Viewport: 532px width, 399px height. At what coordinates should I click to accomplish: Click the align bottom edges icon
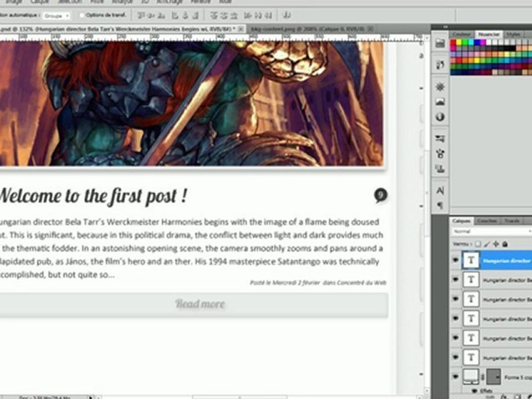click(161, 16)
